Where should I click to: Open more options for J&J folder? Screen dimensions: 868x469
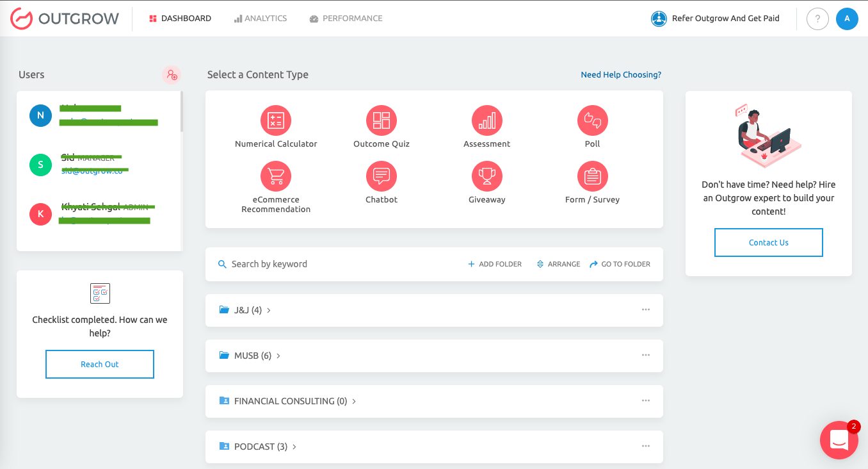645,309
